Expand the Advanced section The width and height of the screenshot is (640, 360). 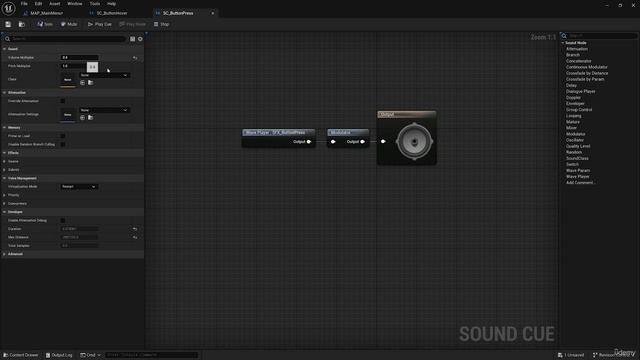pos(4,254)
